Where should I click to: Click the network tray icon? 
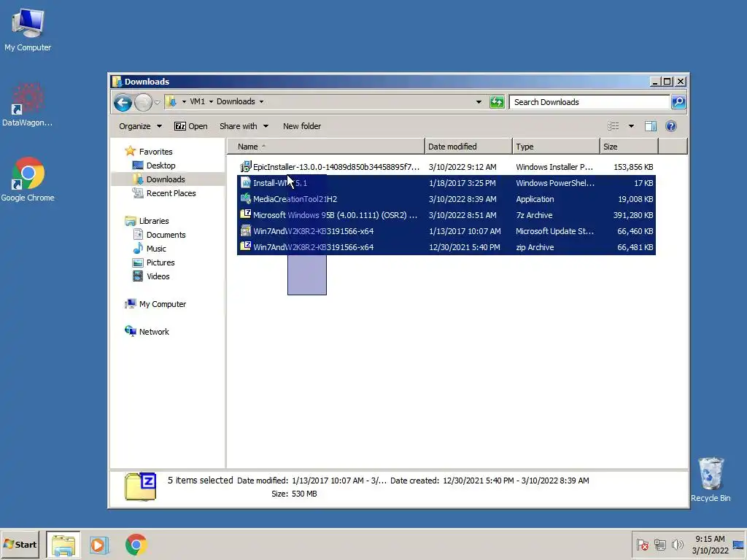click(x=659, y=545)
